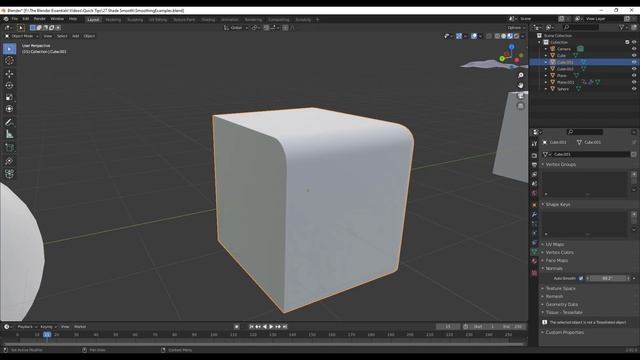Add a vertex group with plus button
Screen dimensions: 640x360
pyautogui.click(x=633, y=174)
